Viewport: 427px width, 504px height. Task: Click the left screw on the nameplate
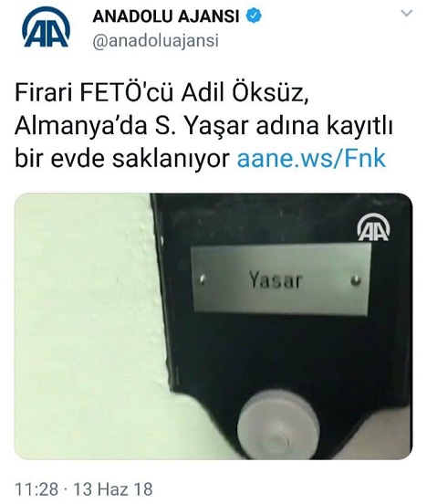pyautogui.click(x=202, y=280)
